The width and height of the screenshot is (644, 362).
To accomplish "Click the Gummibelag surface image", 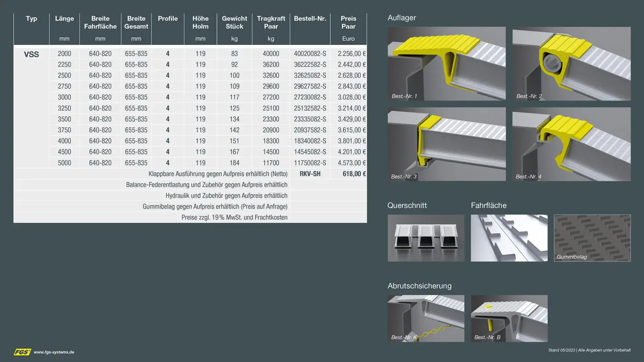I will (592, 238).
